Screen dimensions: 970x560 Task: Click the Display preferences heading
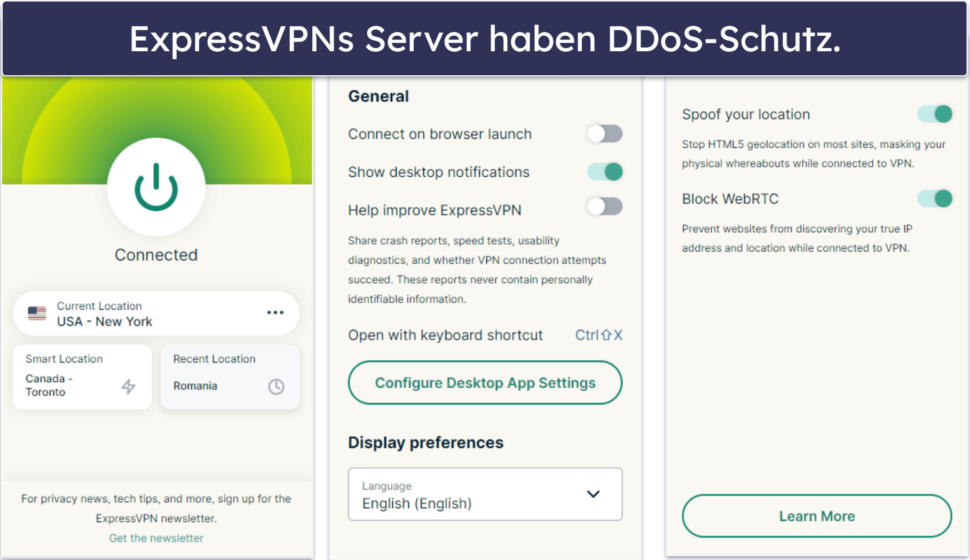tap(425, 443)
